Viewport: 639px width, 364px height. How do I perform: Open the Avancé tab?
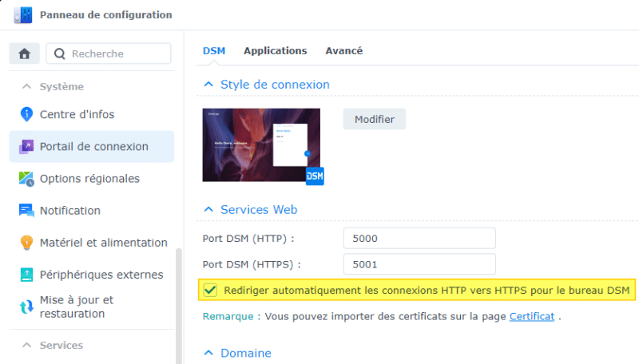tap(343, 50)
